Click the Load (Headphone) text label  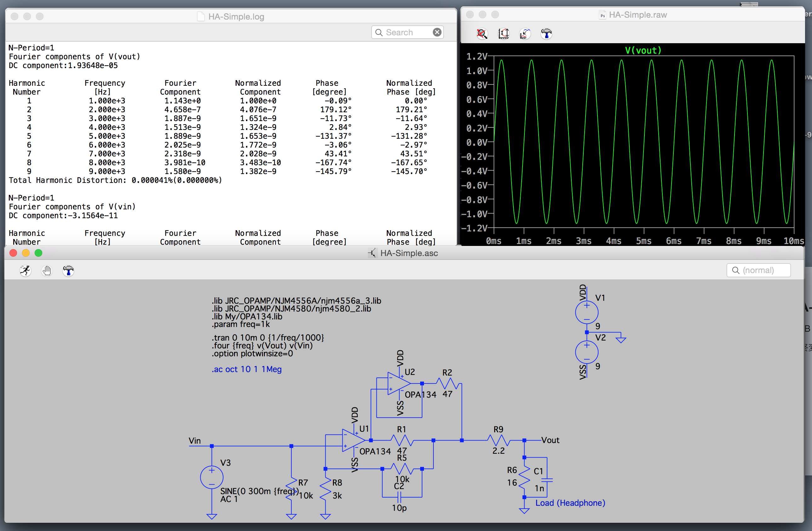pyautogui.click(x=570, y=503)
